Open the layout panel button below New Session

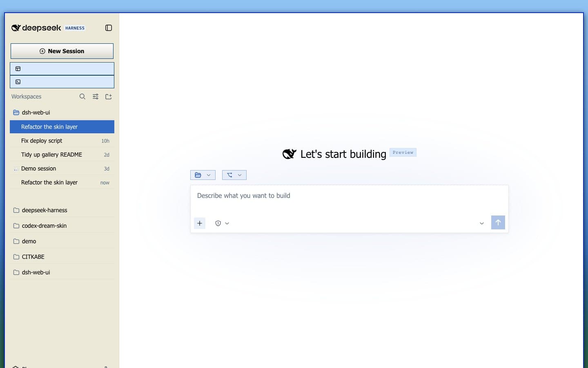point(62,69)
